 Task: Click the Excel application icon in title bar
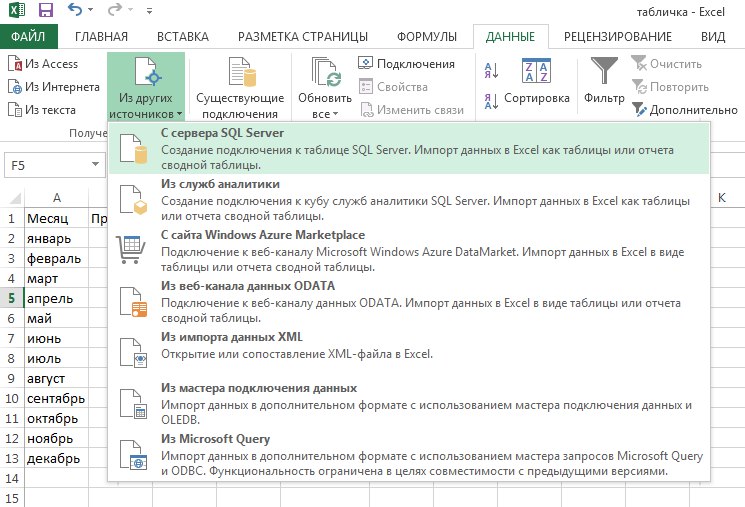point(17,10)
